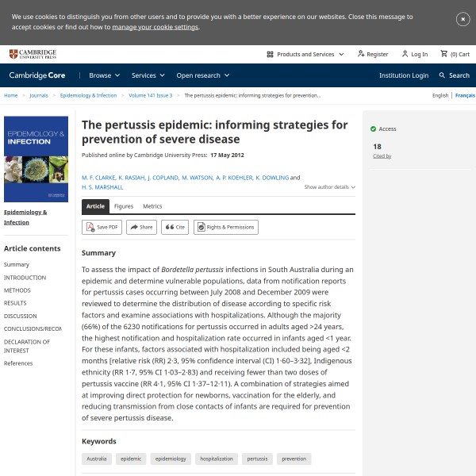476x476 pixels.
Task: Go to Home via the breadcrumb
Action: [10, 95]
